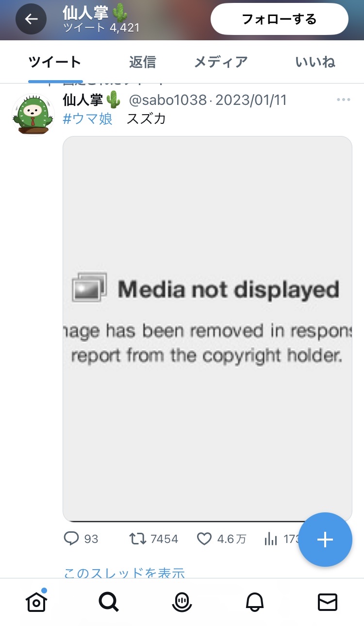This screenshot has width=364, height=626.
Task: Open the tweet's three-dot more menu
Action: [x=343, y=100]
